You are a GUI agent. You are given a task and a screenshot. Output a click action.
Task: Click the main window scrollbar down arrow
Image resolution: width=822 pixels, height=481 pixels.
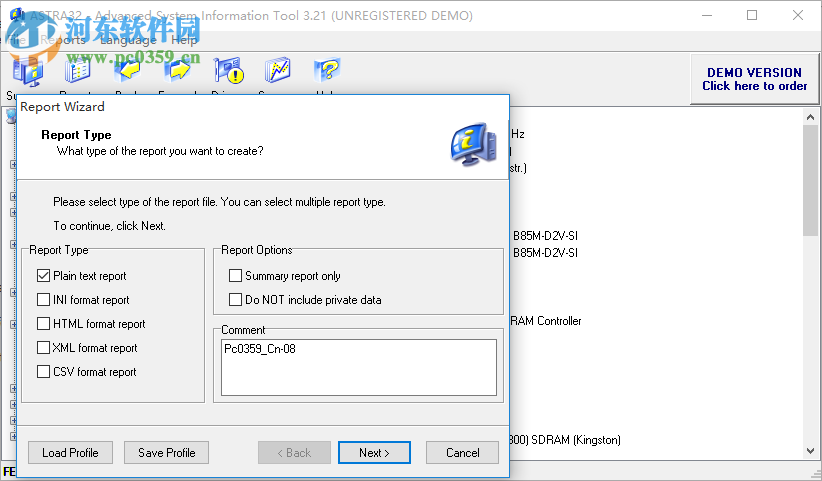coord(810,451)
